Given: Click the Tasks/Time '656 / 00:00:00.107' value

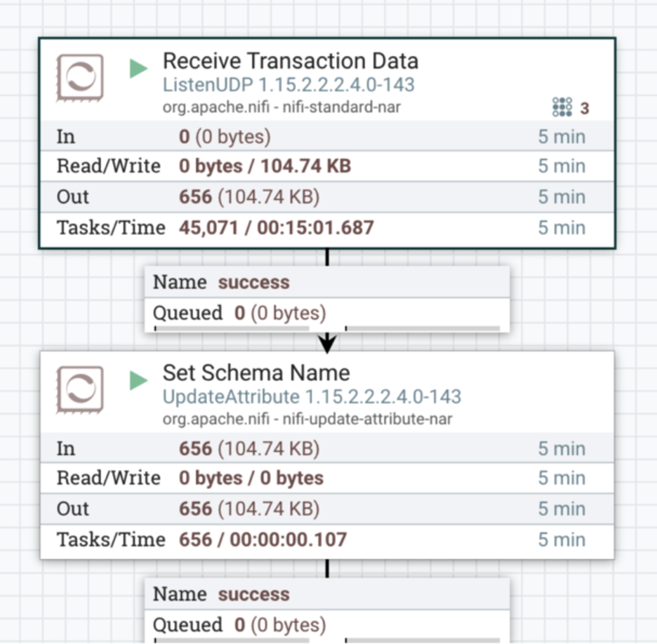Looking at the screenshot, I should pyautogui.click(x=263, y=539).
